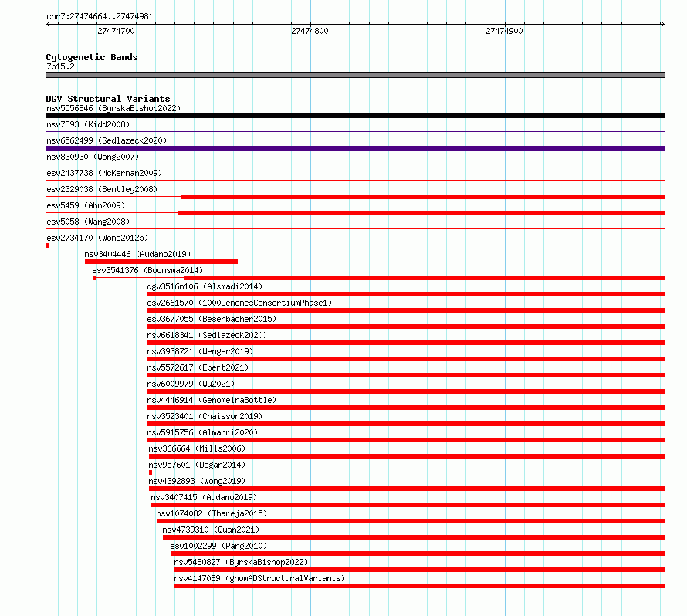Click ruler position 27474900
The height and width of the screenshot is (616, 687).
pos(504,31)
